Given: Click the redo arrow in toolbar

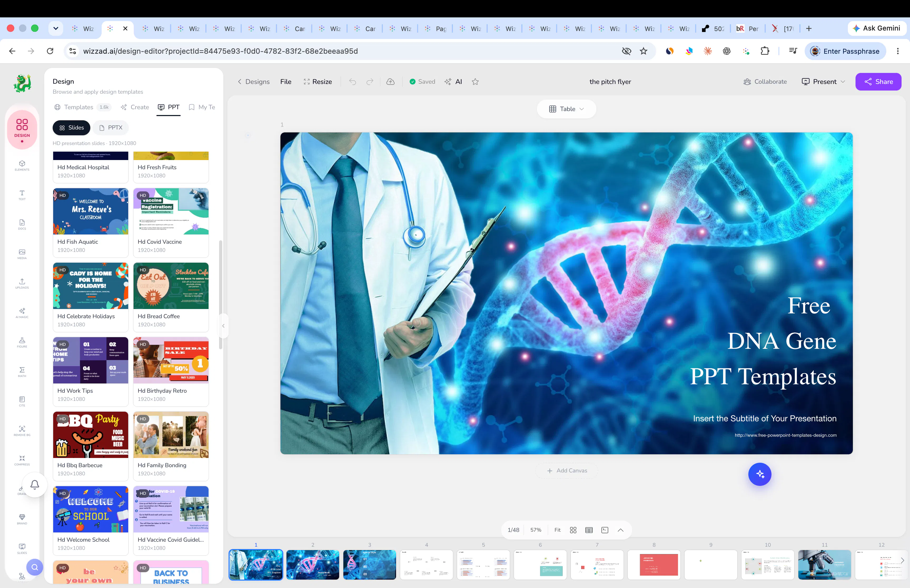Looking at the screenshot, I should tap(370, 82).
